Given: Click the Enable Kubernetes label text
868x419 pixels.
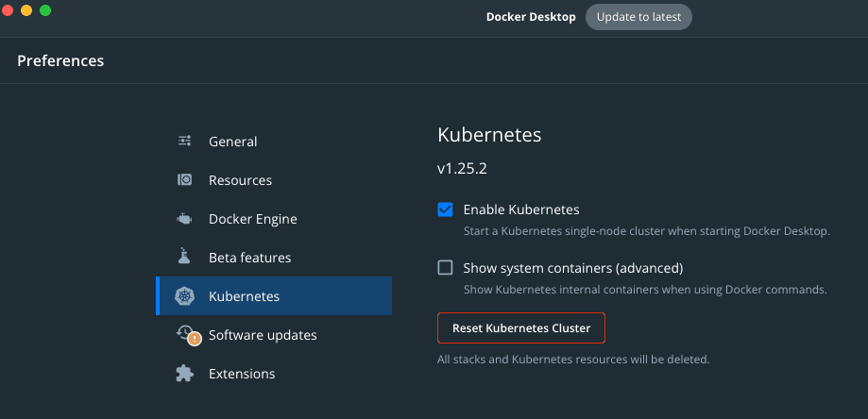Looking at the screenshot, I should click(521, 210).
